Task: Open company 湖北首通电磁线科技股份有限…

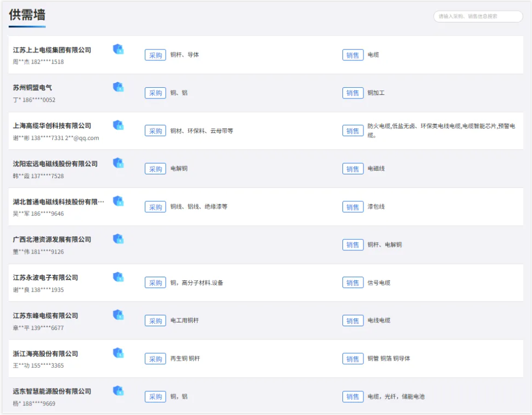Action: tap(58, 202)
